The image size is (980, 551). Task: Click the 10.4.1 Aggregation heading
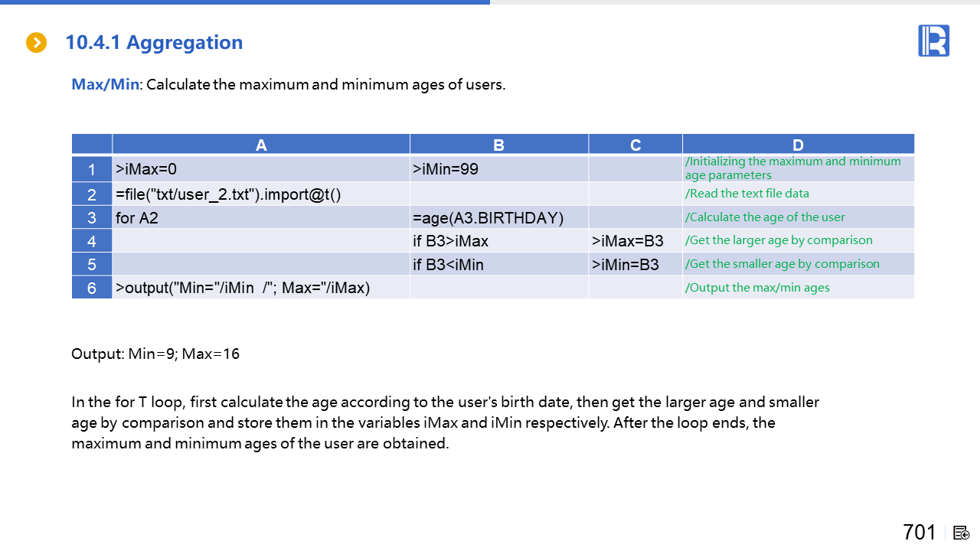click(154, 43)
